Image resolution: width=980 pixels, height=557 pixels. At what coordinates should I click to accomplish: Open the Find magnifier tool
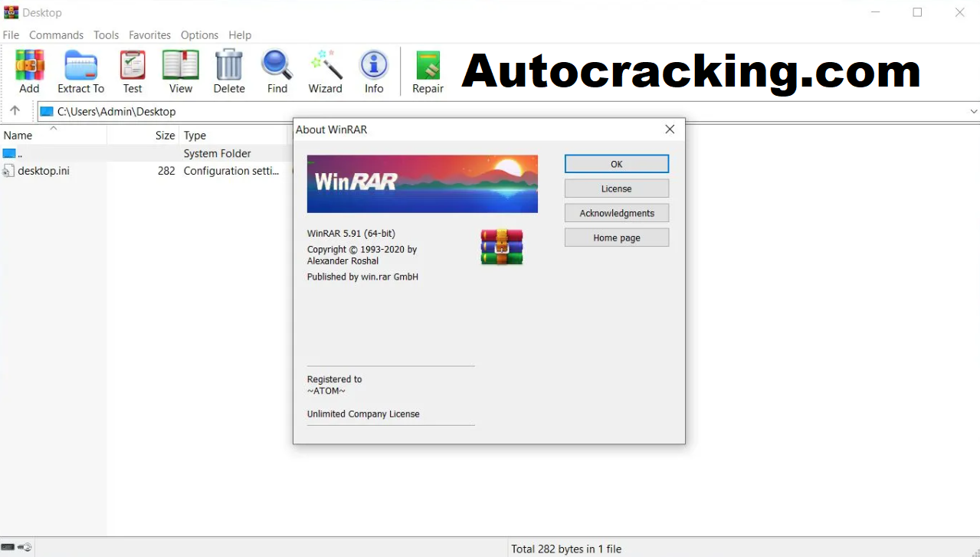click(x=277, y=65)
